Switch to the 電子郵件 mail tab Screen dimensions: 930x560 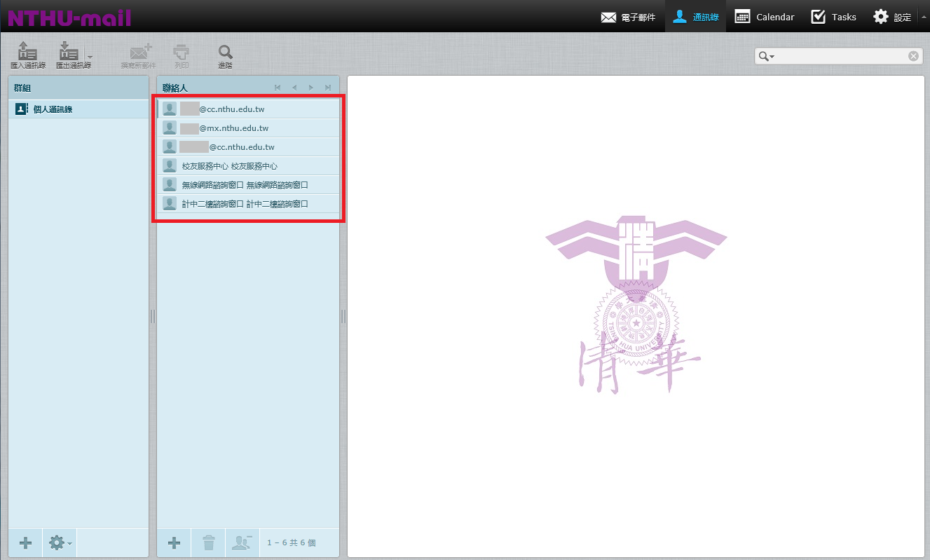(x=628, y=17)
